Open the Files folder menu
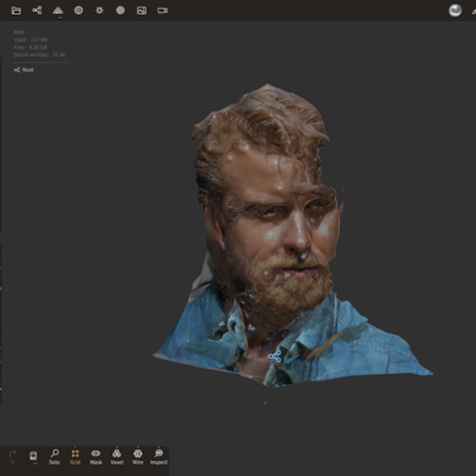This screenshot has width=476, height=476. (17, 10)
